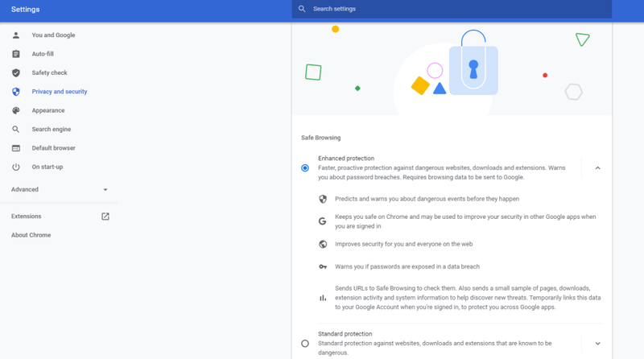Image resolution: width=644 pixels, height=359 pixels.
Task: Open On start-up settings
Action: coord(47,167)
